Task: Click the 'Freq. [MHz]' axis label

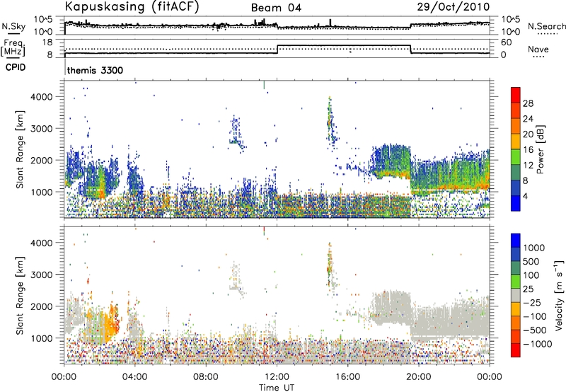Action: (13, 47)
